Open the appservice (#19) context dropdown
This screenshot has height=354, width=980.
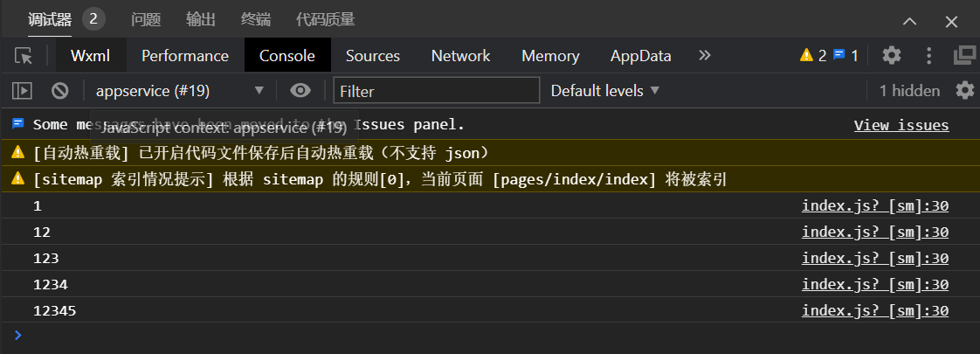click(x=180, y=91)
